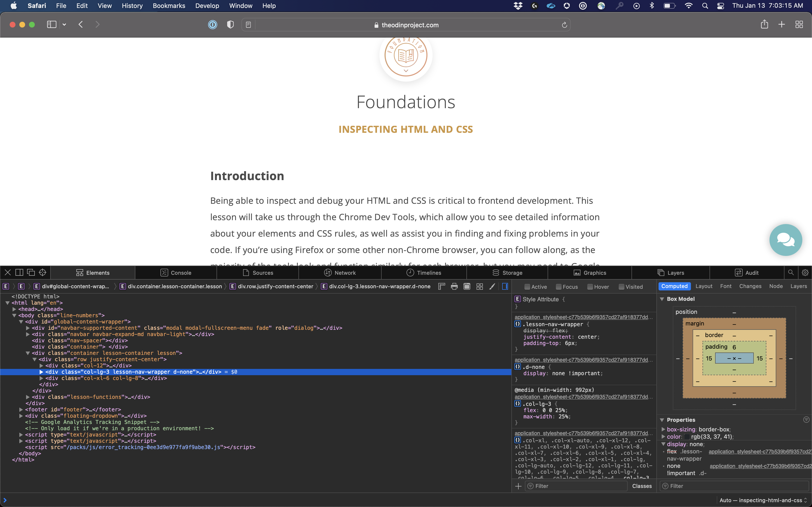812x507 pixels.
Task: Switch to the Layout tab in styles sidebar
Action: (x=704, y=286)
